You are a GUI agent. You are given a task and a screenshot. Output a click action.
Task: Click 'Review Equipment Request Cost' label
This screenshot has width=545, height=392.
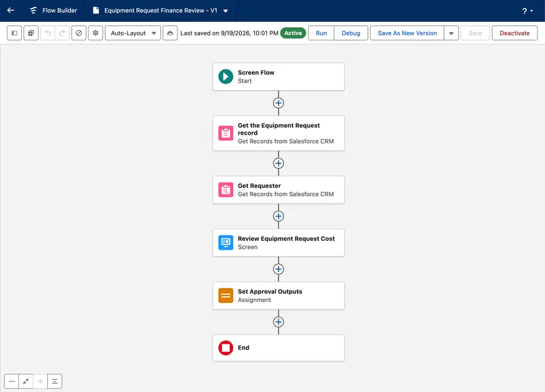pyautogui.click(x=286, y=238)
